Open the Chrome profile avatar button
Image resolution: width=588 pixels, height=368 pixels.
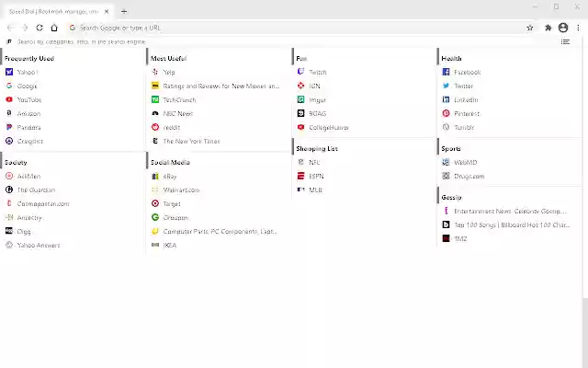click(x=563, y=28)
